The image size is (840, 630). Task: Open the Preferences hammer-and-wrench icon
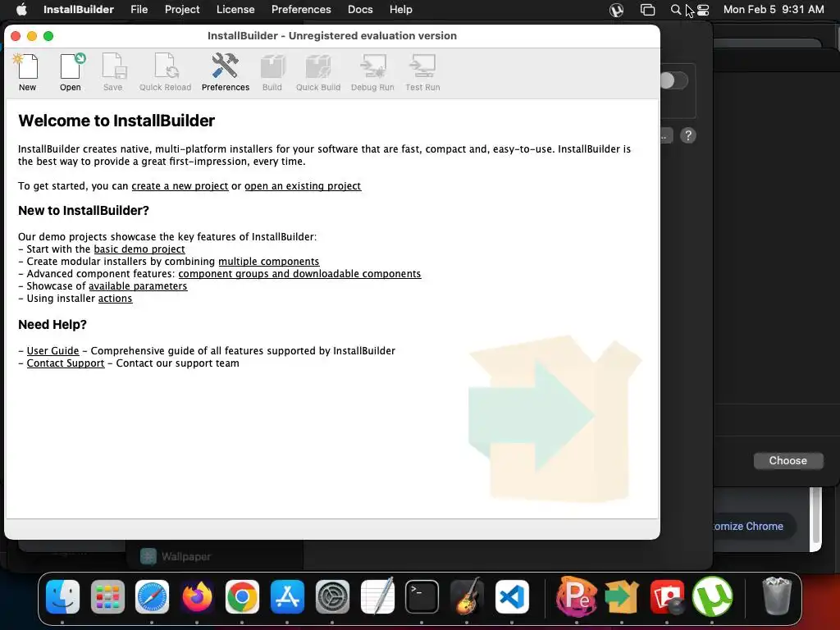(x=225, y=72)
